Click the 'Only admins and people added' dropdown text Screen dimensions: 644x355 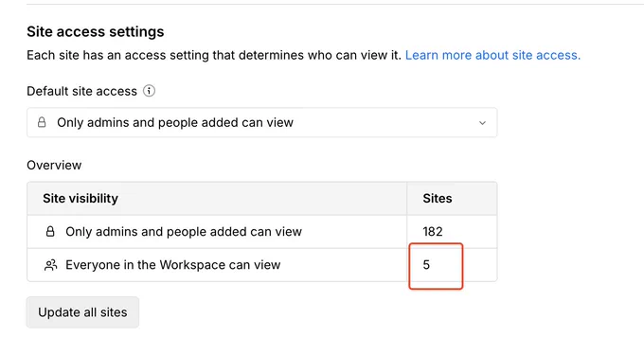(x=175, y=122)
